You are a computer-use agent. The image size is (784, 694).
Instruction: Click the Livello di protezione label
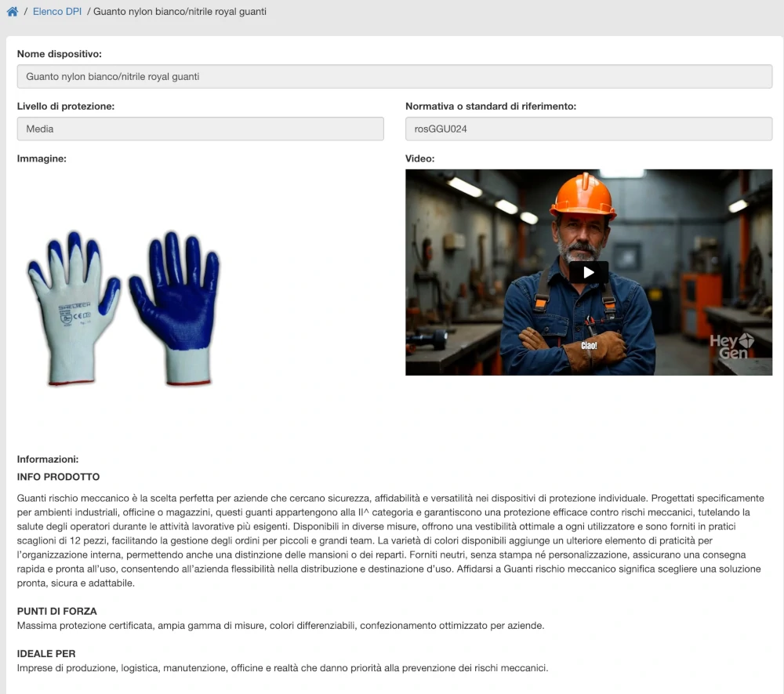click(66, 106)
